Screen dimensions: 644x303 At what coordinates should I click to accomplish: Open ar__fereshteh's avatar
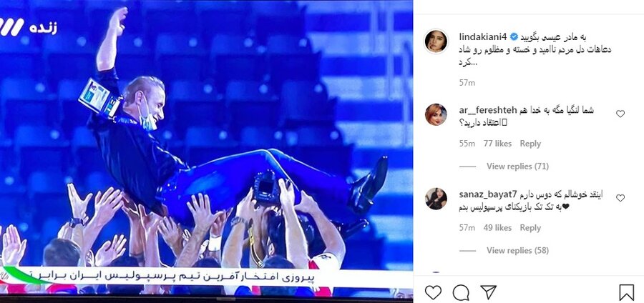pyautogui.click(x=436, y=114)
